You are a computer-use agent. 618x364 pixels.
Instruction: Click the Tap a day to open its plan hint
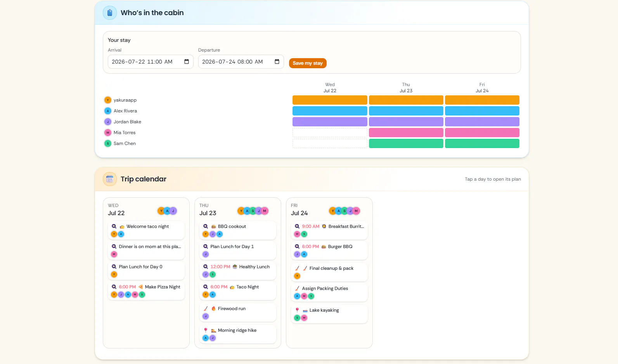pos(493,179)
